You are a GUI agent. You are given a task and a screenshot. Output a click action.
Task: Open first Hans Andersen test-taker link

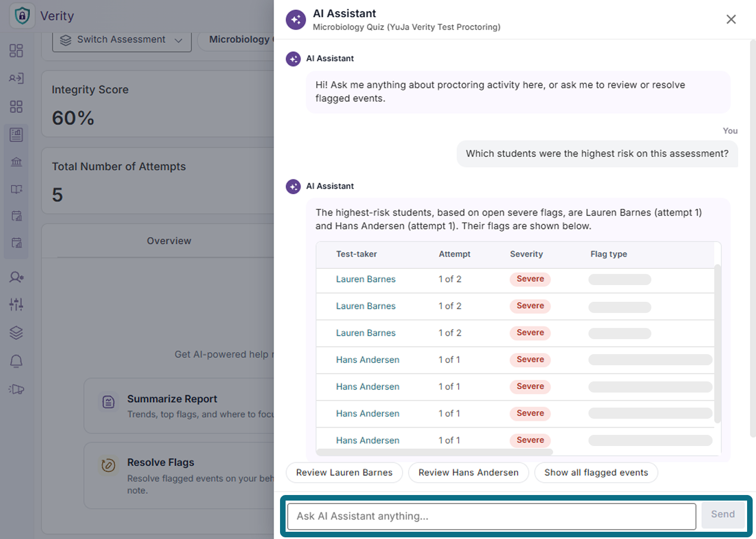(x=367, y=360)
